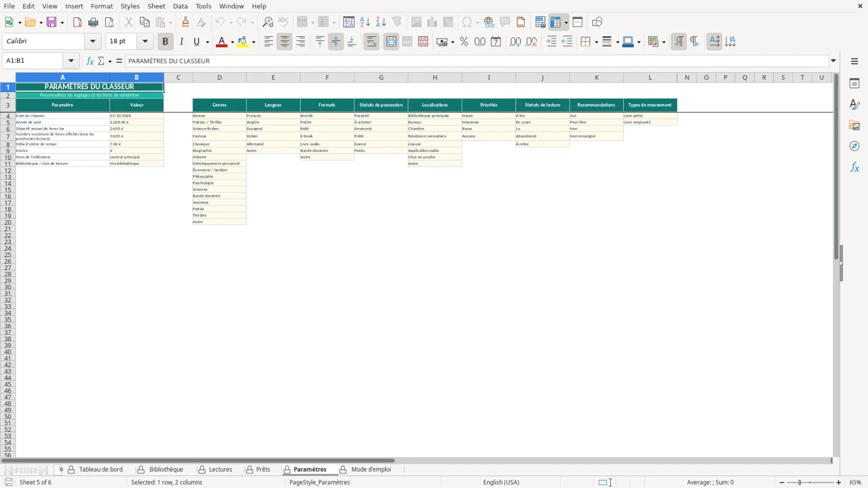
Task: Open the Function Wizard fx icon
Action: coord(90,61)
